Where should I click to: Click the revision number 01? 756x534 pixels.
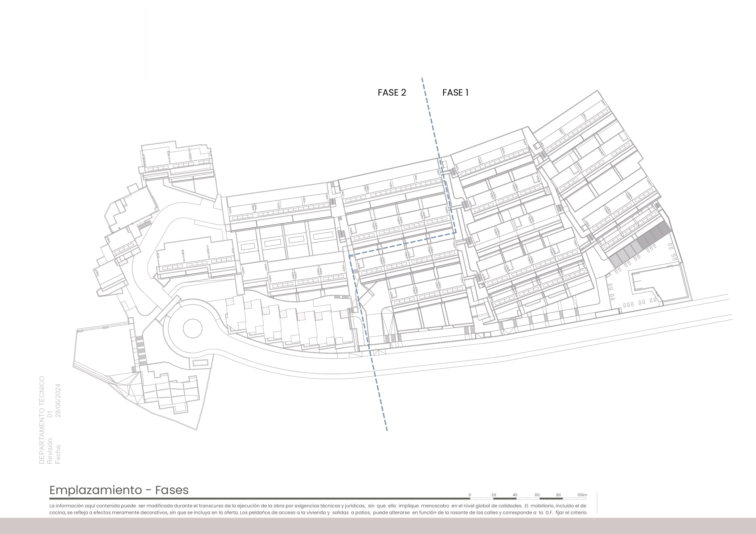click(50, 414)
